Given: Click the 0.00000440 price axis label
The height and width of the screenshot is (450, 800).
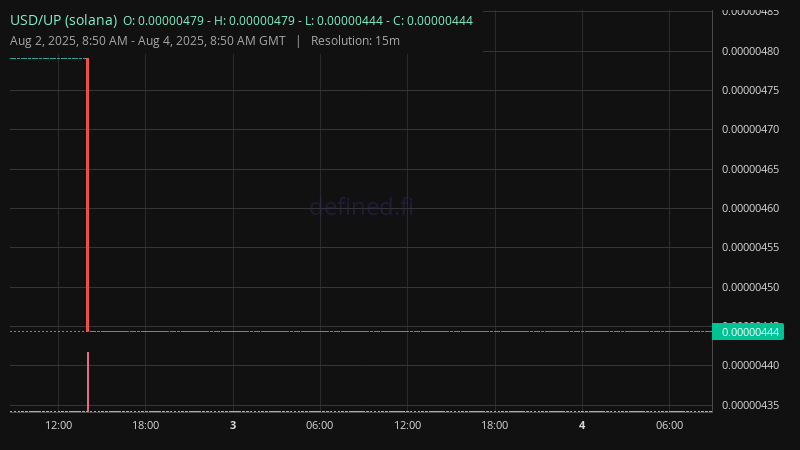Looking at the screenshot, I should [751, 365].
